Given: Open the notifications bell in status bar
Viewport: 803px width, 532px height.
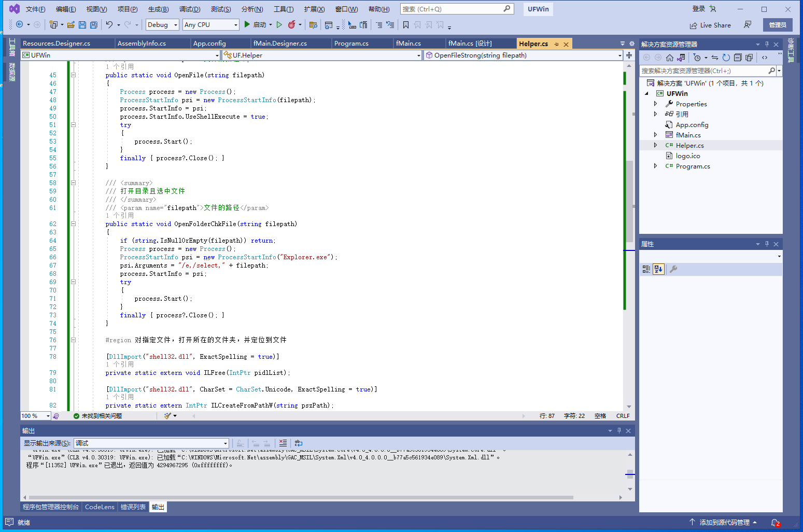Looking at the screenshot, I should click(775, 523).
